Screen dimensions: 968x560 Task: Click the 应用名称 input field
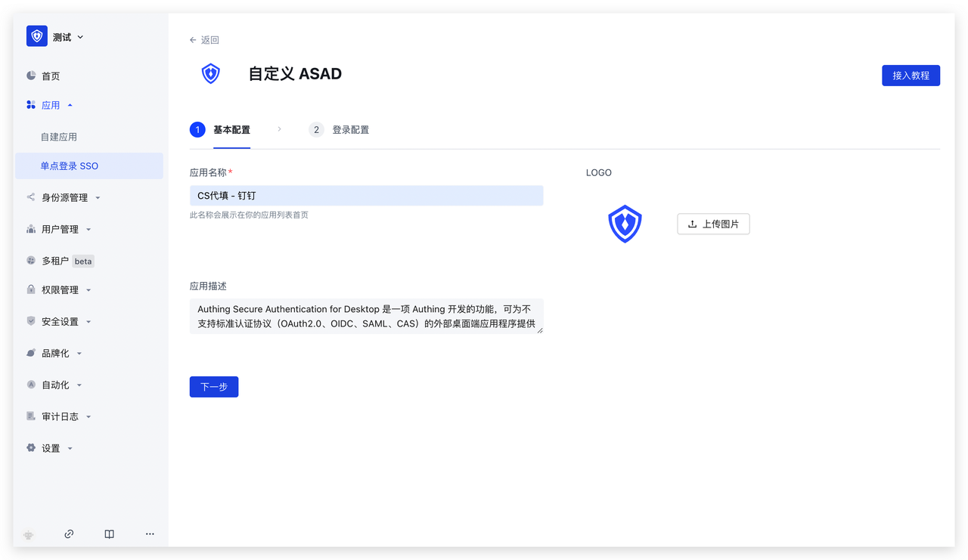coord(366,196)
